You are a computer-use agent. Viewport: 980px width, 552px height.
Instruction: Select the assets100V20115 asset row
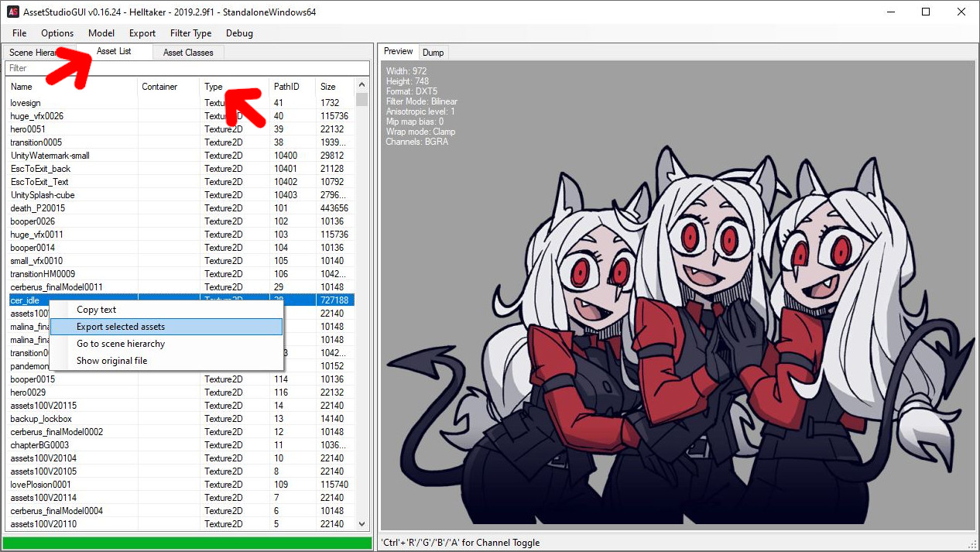point(180,406)
